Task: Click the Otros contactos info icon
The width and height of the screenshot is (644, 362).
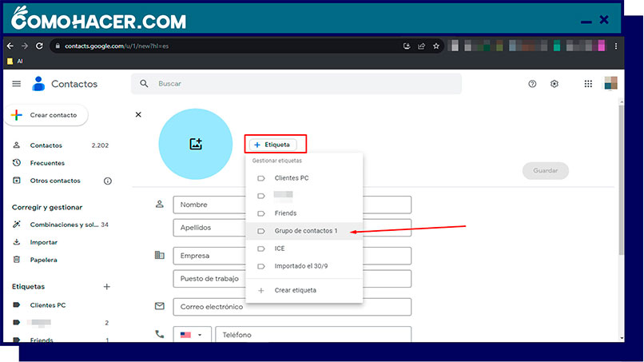Action: click(108, 181)
